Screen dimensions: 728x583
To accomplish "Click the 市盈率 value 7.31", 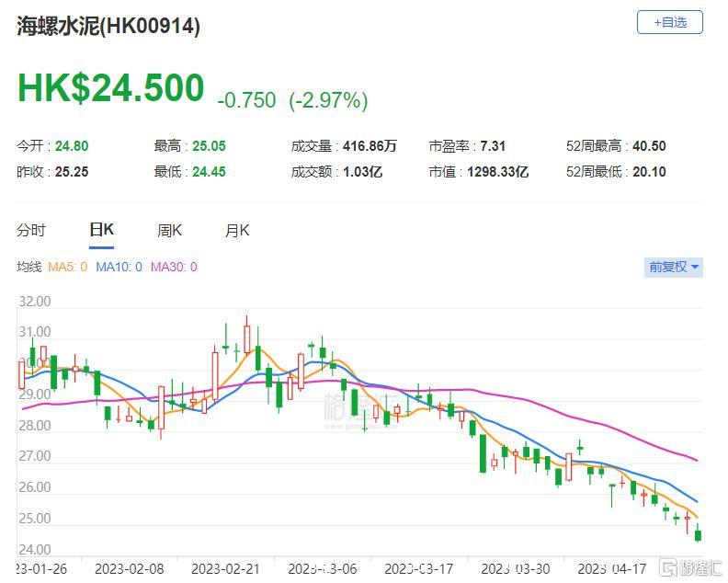I will pos(493,146).
